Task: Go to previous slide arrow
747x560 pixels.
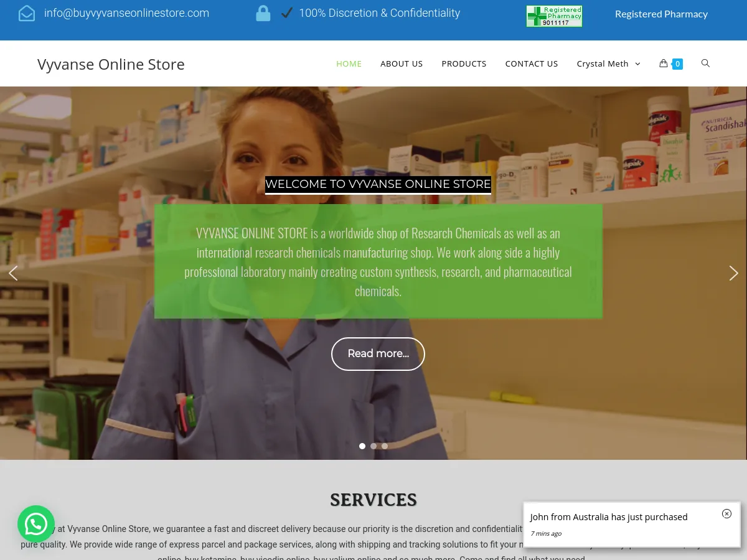Action: tap(13, 273)
